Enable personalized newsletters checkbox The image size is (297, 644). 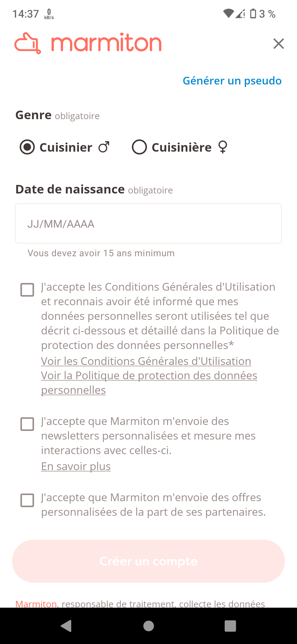pos(28,424)
